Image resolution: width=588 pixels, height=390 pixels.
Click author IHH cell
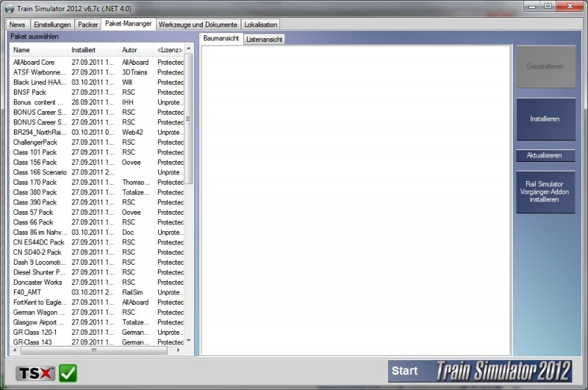coord(127,102)
